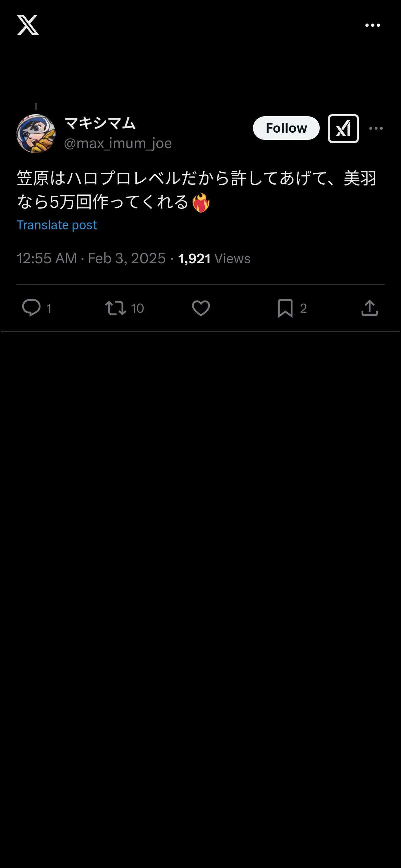Click the repost count of 10
Viewport: 401px width, 868px height.
click(137, 308)
